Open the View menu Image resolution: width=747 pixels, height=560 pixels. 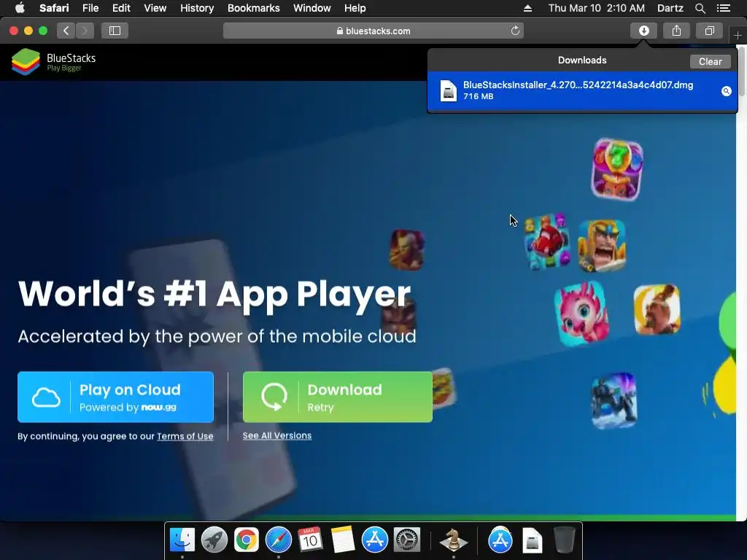click(155, 7)
